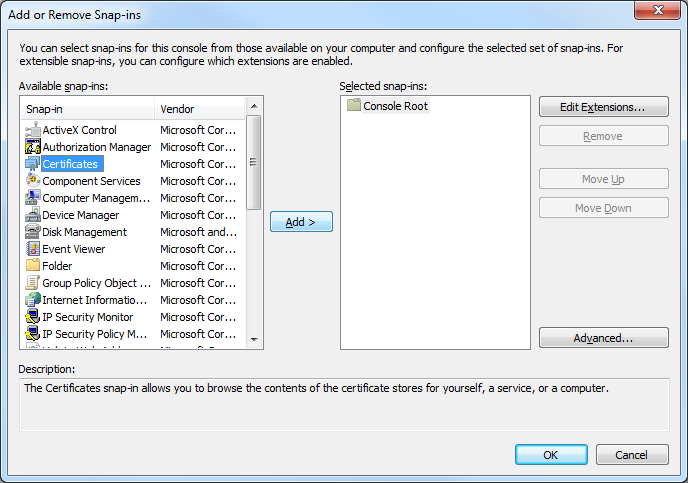This screenshot has height=483, width=688.
Task: Select the Device Manager icon
Action: 33,215
